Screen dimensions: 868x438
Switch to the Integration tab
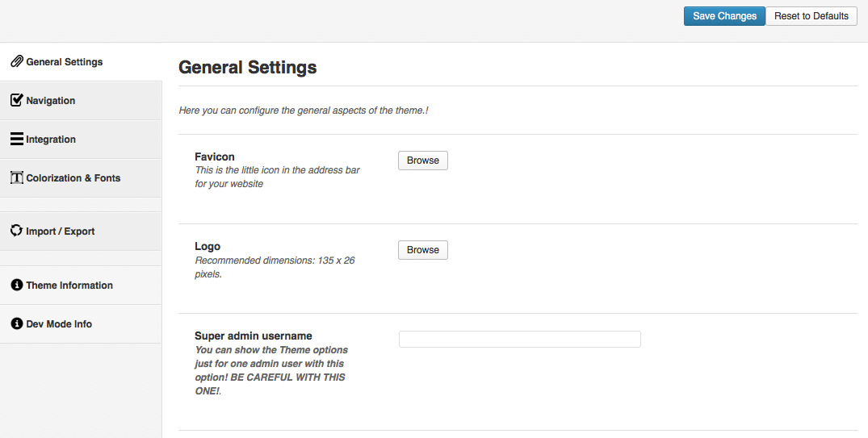[x=81, y=140]
